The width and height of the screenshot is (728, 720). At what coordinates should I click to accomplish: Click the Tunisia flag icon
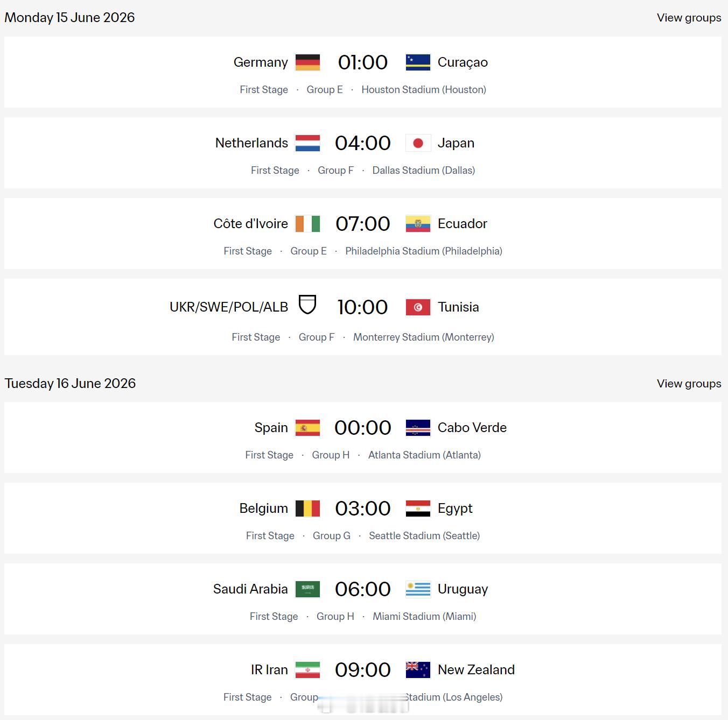[x=418, y=307]
